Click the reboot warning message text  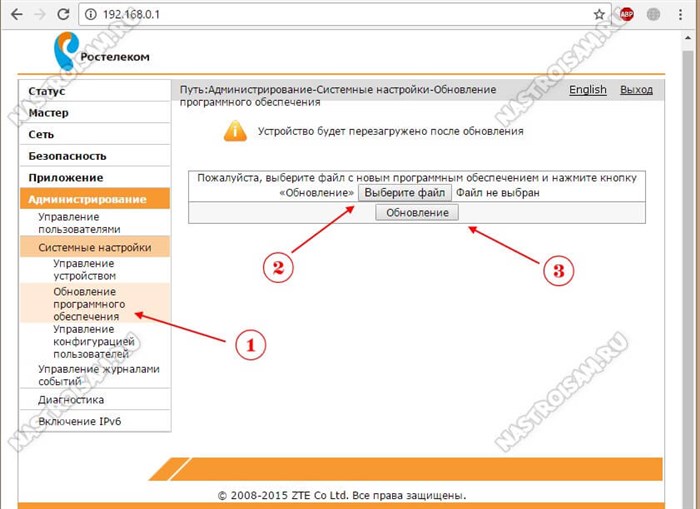391,131
